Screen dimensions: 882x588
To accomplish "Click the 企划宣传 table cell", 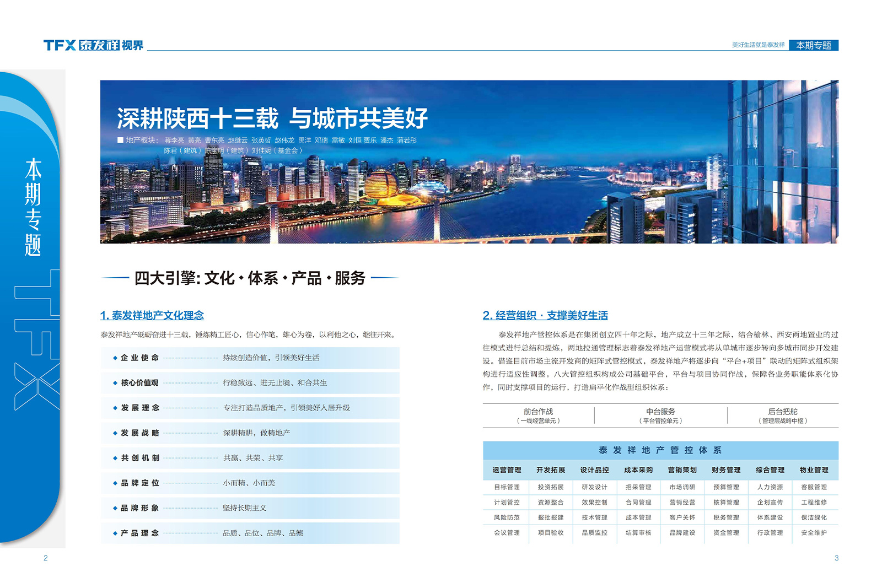I will (x=770, y=503).
